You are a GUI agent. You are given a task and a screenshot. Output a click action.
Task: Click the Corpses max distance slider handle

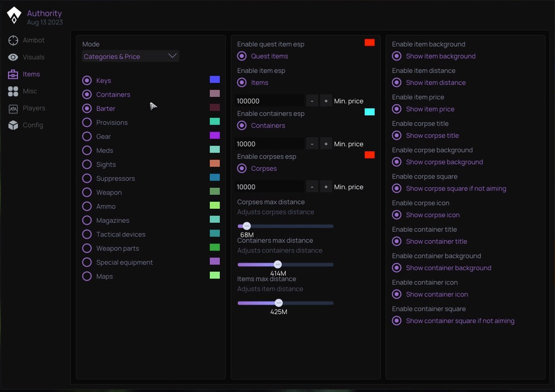(246, 226)
